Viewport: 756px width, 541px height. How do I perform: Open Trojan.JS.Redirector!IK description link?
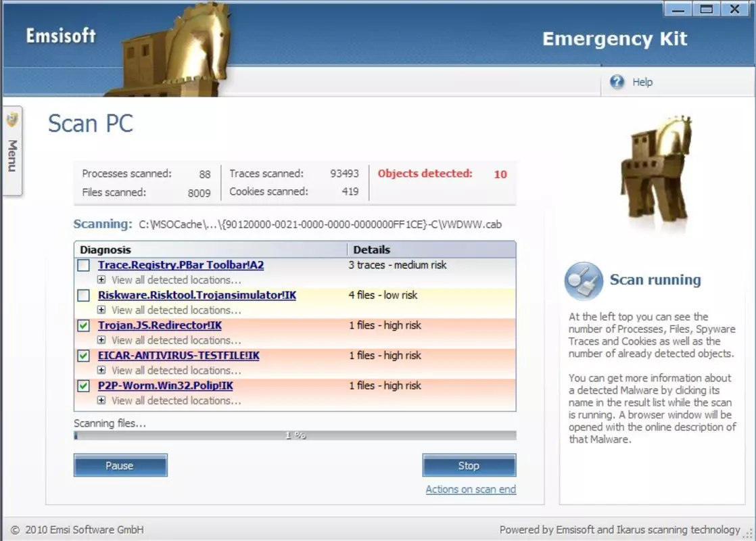160,325
